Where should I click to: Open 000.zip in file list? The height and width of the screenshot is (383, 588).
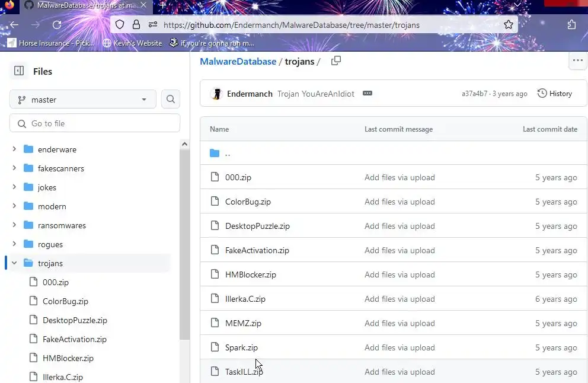tap(238, 177)
